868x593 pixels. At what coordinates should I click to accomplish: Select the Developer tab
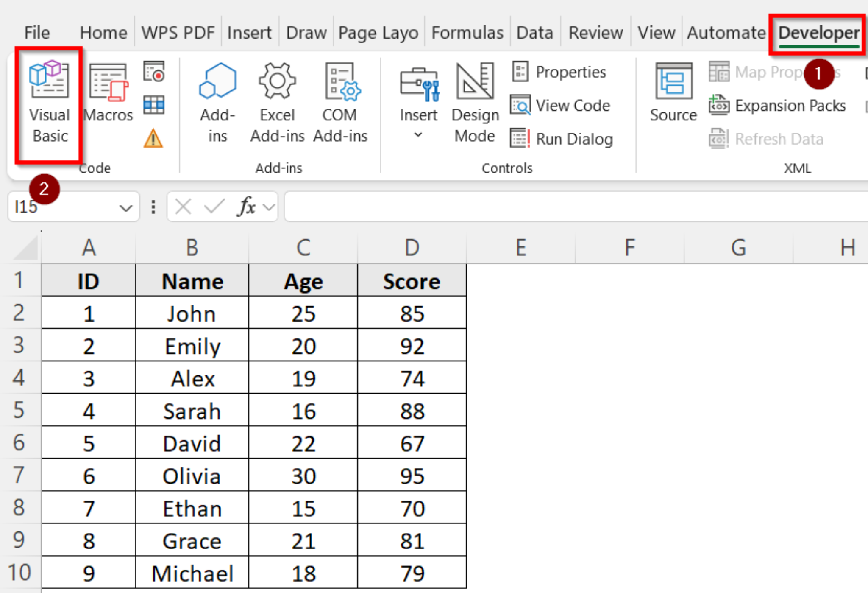point(819,33)
